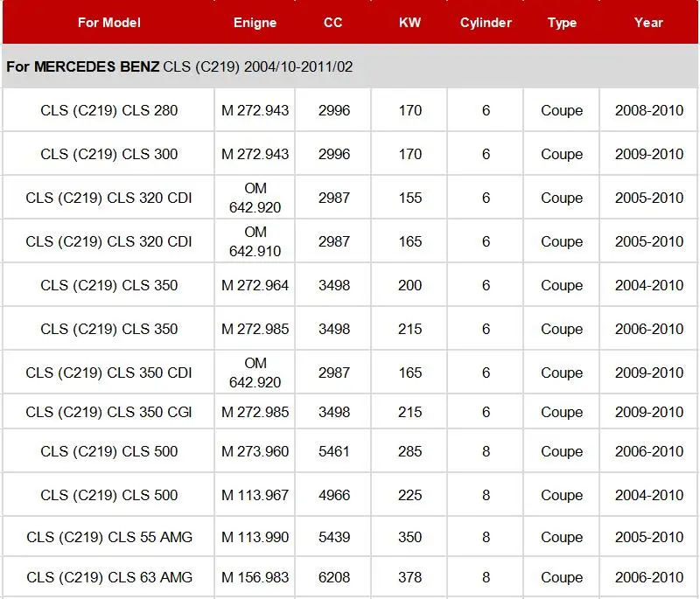Select the 'For MERCEDES BENZ CLS (C219)' group row

coord(350,66)
